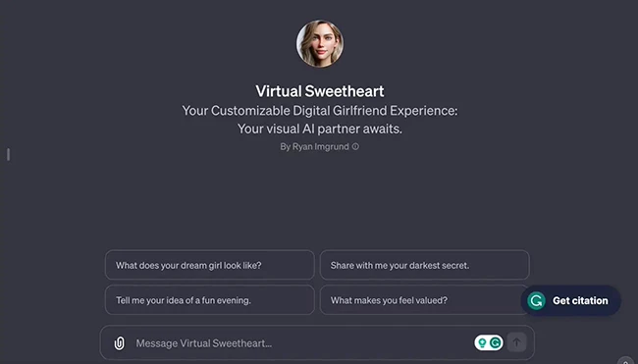The height and width of the screenshot is (364, 638).
Task: Click the info icon beside Ryan Imgrund
Action: [355, 146]
